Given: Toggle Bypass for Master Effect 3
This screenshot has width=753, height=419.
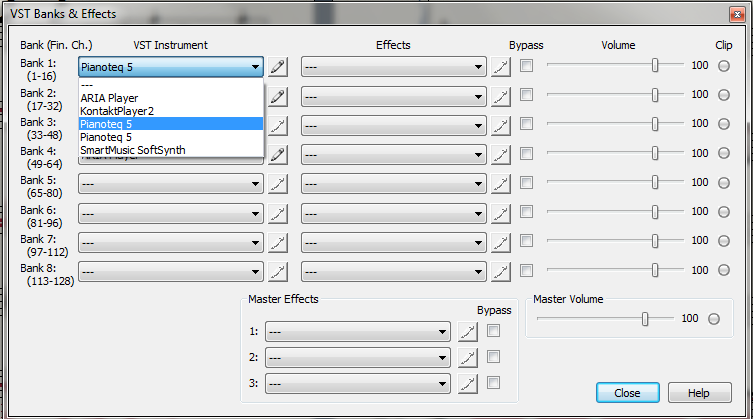Looking at the screenshot, I should tap(493, 382).
